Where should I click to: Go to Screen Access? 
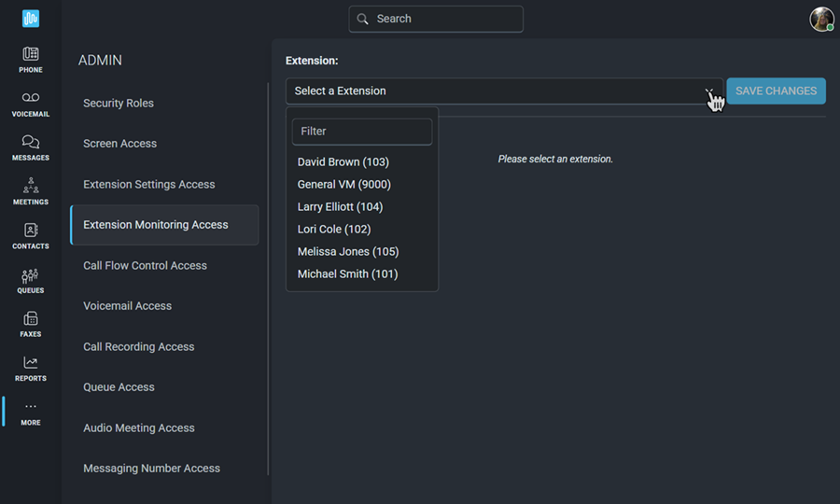point(120,144)
